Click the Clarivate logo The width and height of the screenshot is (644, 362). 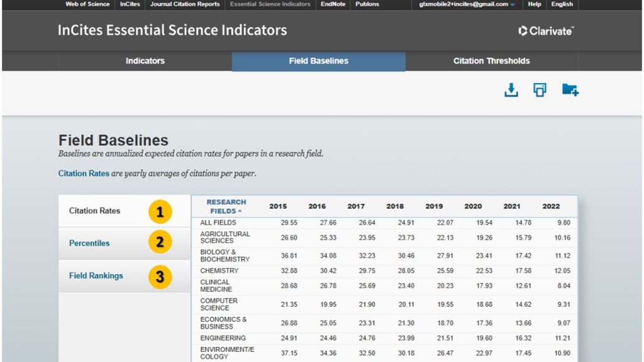pos(546,31)
